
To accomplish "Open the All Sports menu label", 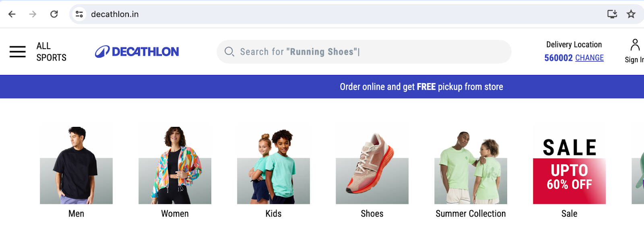I will [51, 52].
